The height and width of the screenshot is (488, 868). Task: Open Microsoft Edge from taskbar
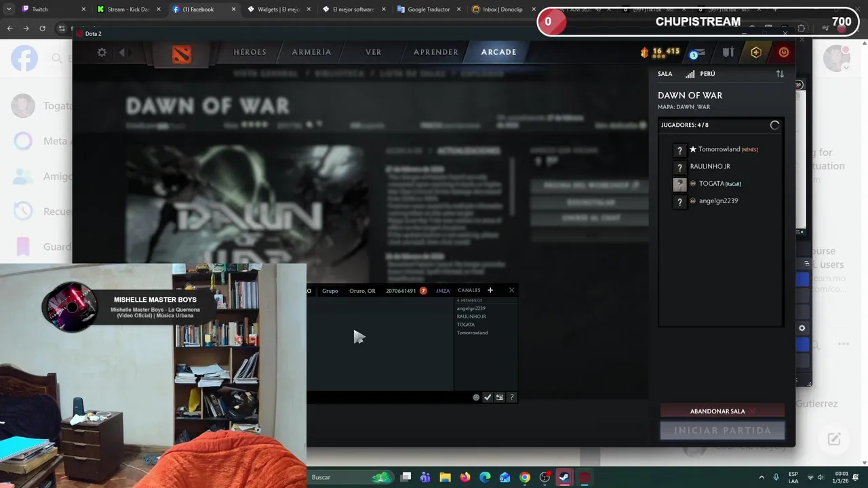(x=485, y=477)
